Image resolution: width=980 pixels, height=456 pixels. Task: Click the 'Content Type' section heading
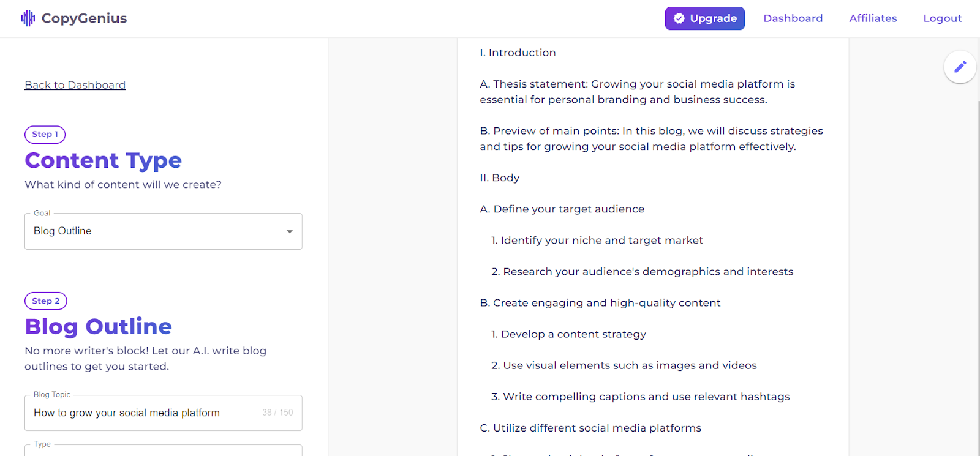[103, 160]
